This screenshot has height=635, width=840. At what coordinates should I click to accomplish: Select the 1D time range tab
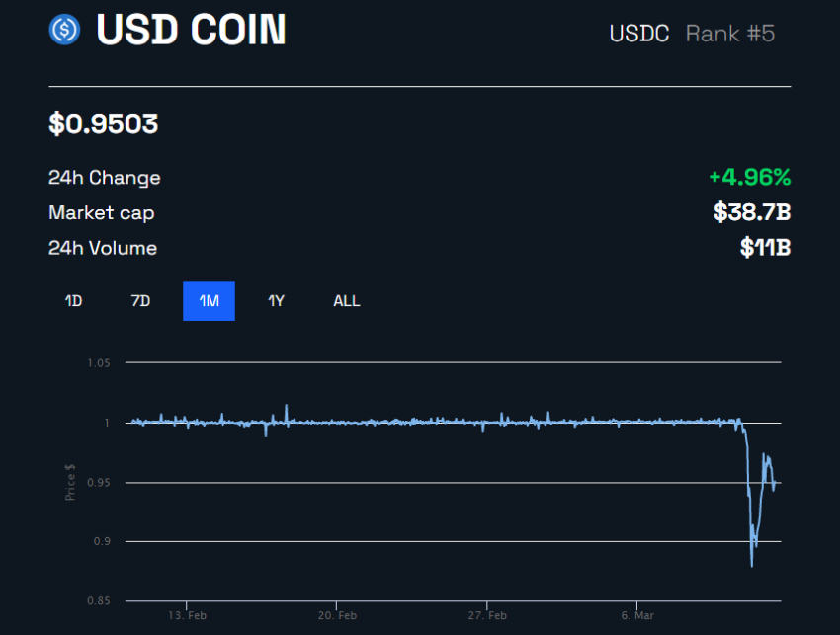pos(73,301)
